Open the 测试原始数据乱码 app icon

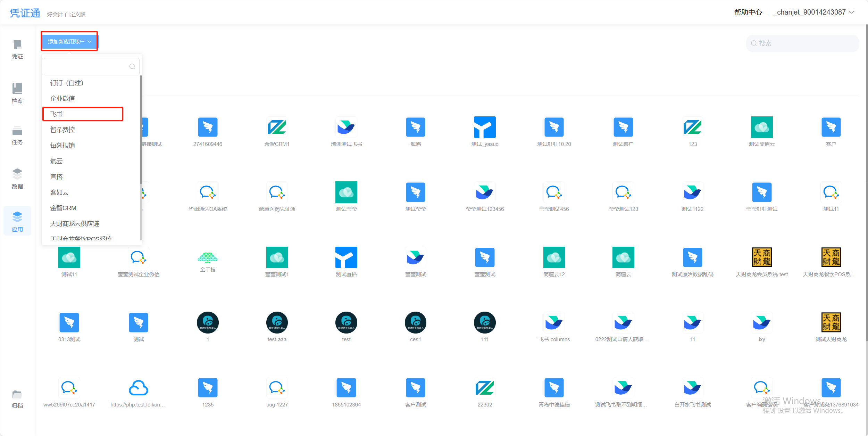692,257
